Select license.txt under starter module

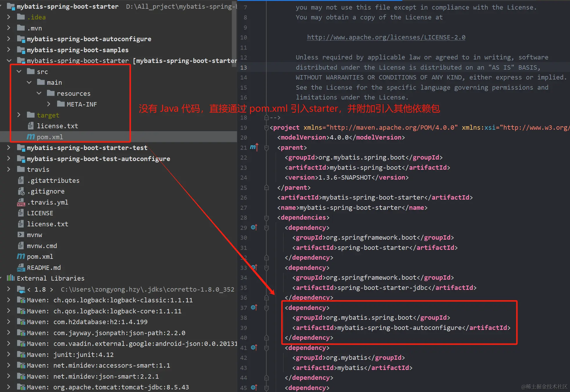coord(57,126)
